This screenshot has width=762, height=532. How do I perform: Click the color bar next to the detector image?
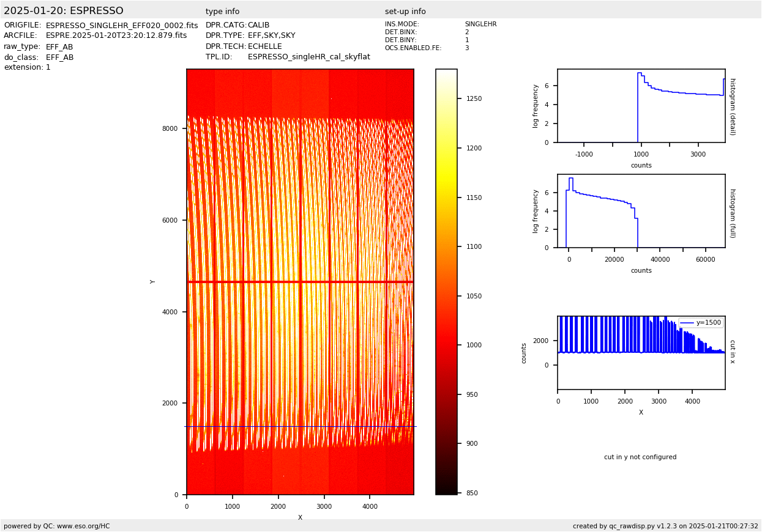click(446, 281)
